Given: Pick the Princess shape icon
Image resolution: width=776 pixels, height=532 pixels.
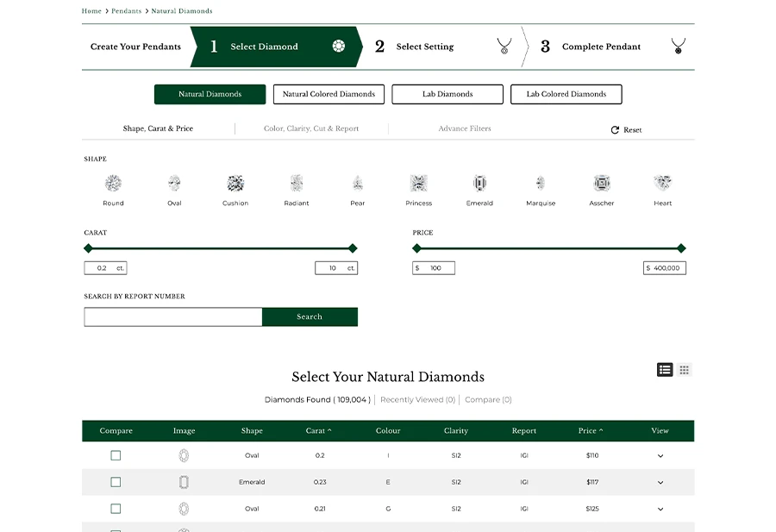Looking at the screenshot, I should (x=419, y=184).
